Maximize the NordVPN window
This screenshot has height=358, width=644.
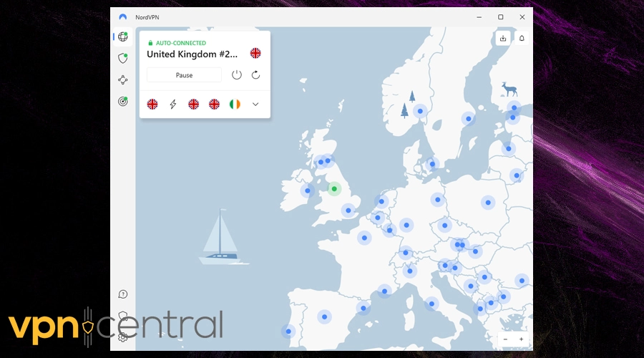tap(501, 17)
